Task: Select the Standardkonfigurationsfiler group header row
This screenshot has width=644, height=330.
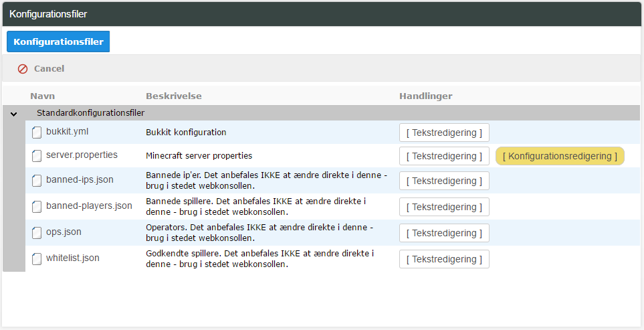Action: (321, 113)
